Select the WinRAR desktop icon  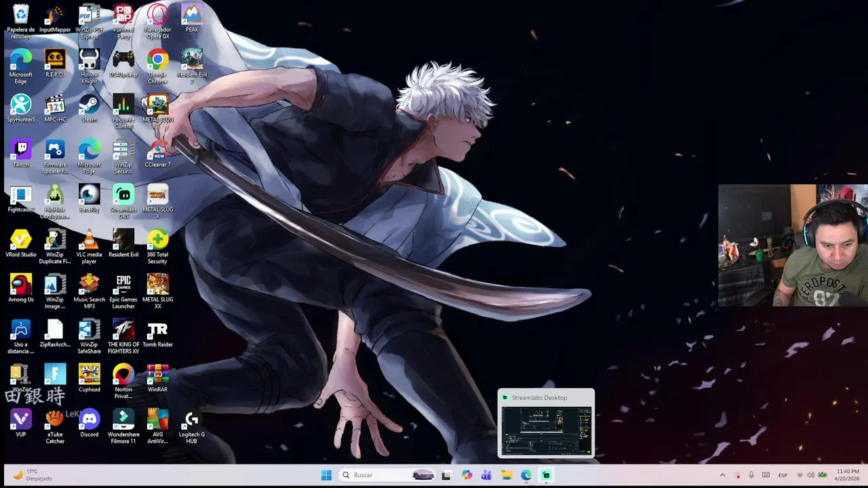[x=157, y=378]
